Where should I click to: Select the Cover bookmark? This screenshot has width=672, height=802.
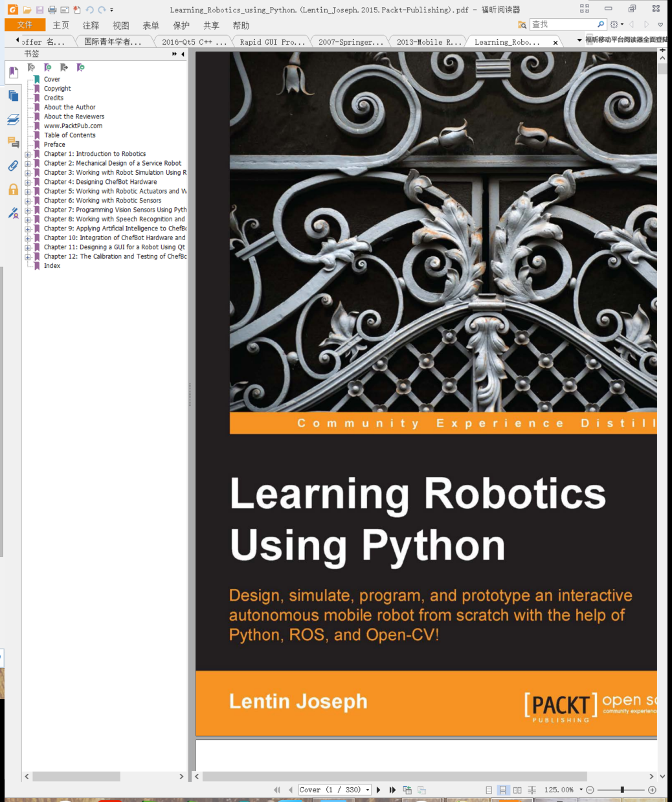click(52, 80)
